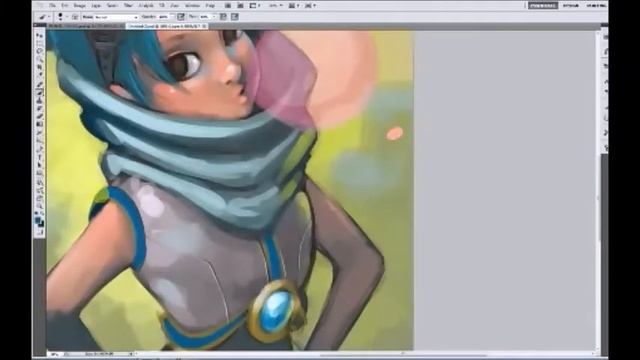Viewport: 640px width, 360px height.
Task: Select the Rectangular Marquee tool
Action: tap(39, 44)
